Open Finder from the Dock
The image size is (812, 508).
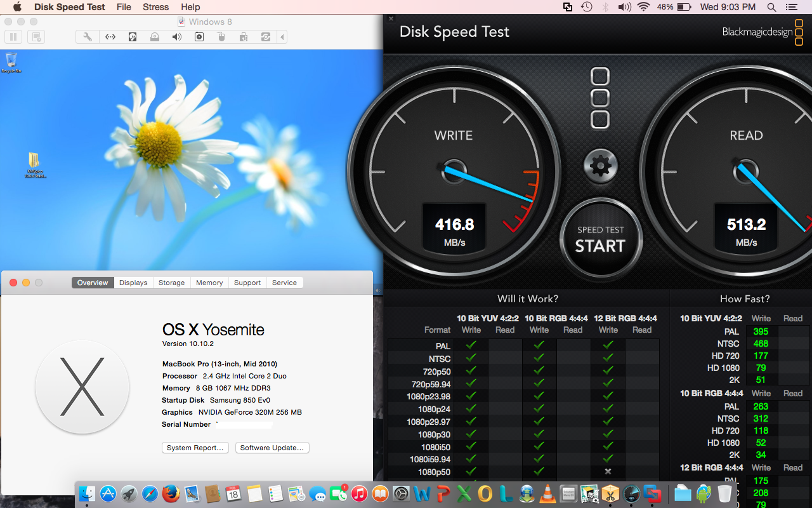click(x=87, y=493)
